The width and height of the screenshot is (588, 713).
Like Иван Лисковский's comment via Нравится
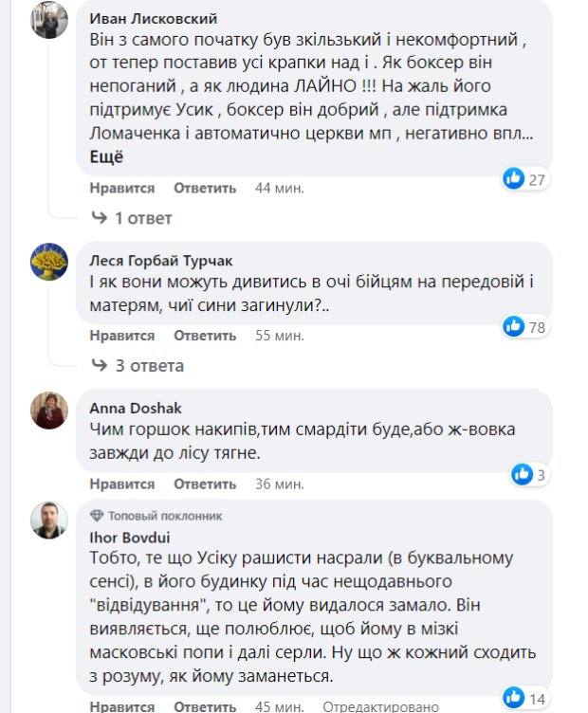pyautogui.click(x=122, y=188)
